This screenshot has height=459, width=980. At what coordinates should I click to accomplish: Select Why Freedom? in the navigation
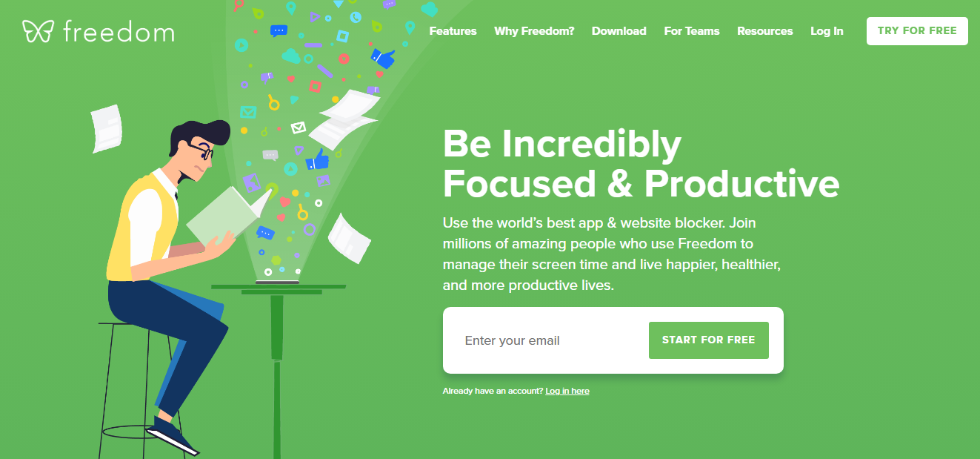click(x=534, y=31)
